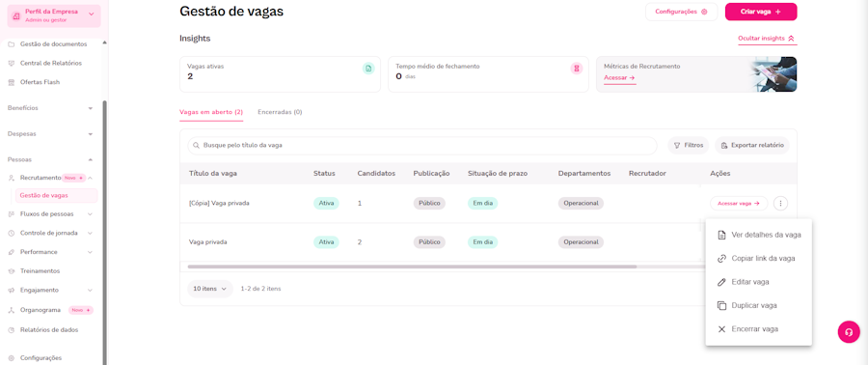Viewport: 868px width, 365px height.
Task: Click the Situação de prazo column header
Action: coord(497,174)
